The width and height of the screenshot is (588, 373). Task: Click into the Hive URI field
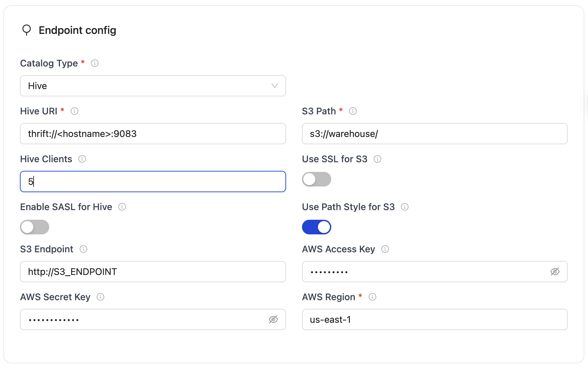tap(153, 134)
